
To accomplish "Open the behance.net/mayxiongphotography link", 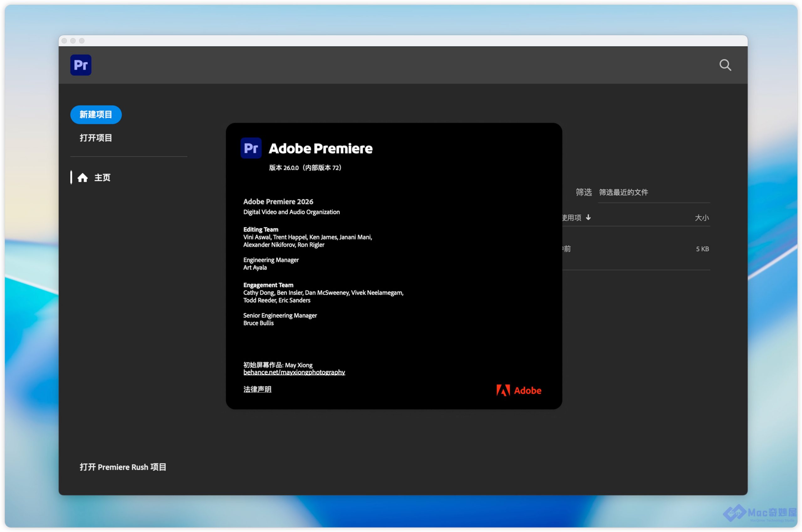I will pos(294,373).
